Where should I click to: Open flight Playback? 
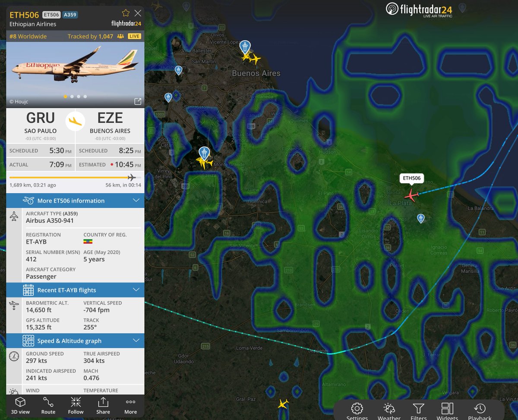click(x=480, y=411)
